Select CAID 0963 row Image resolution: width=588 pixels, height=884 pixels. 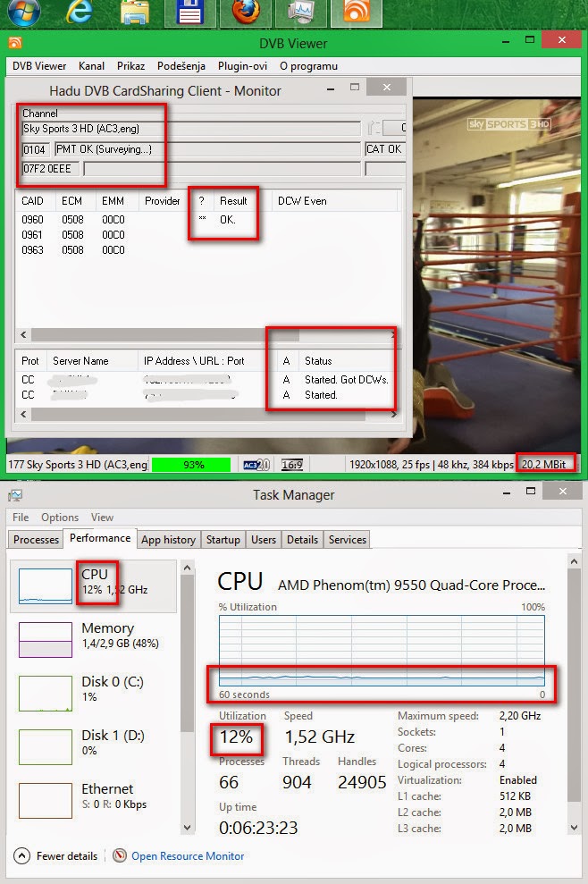coord(208,249)
